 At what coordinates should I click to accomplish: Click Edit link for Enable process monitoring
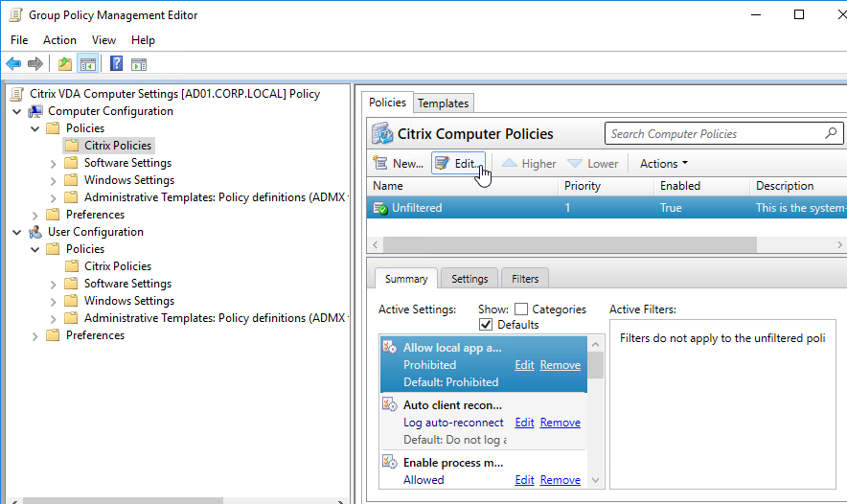[524, 479]
